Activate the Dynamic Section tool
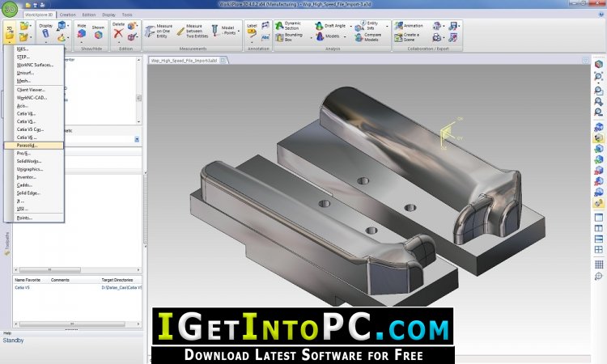The image size is (607, 364). [289, 26]
